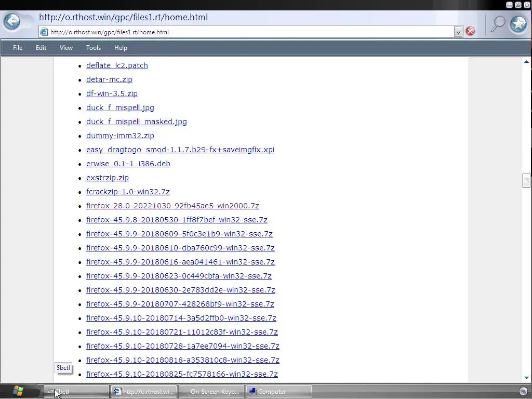
Task: Open the deflate_lc2.patch link
Action: (117, 65)
